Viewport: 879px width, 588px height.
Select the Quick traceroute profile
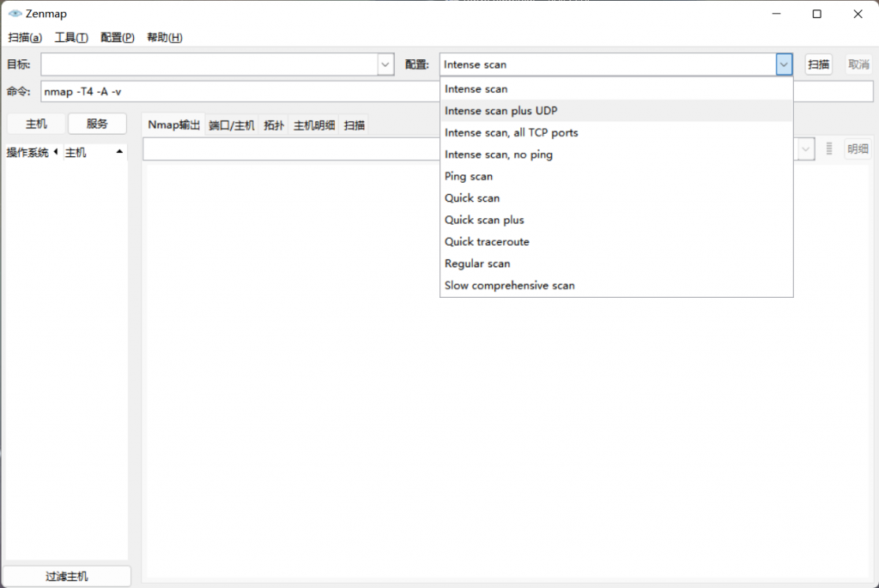coord(616,242)
